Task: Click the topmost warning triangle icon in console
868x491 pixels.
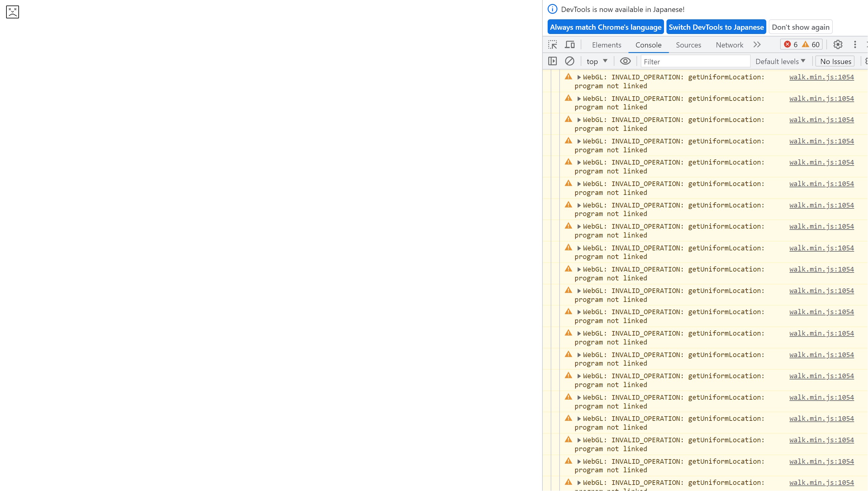Action: click(568, 77)
